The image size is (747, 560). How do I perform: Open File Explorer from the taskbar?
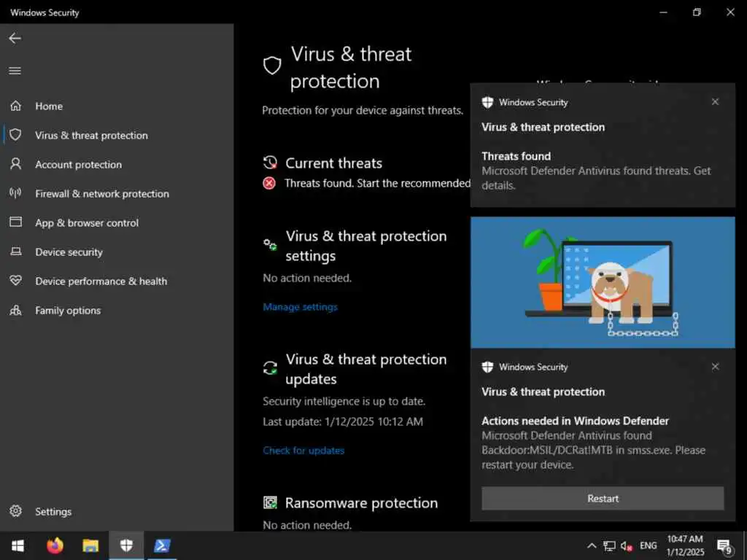pos(90,545)
